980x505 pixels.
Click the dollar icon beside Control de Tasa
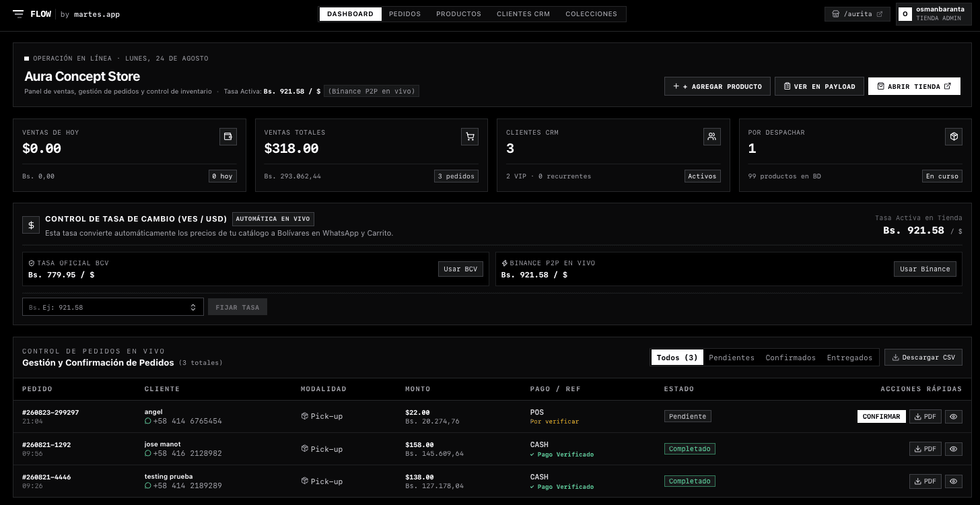click(31, 225)
